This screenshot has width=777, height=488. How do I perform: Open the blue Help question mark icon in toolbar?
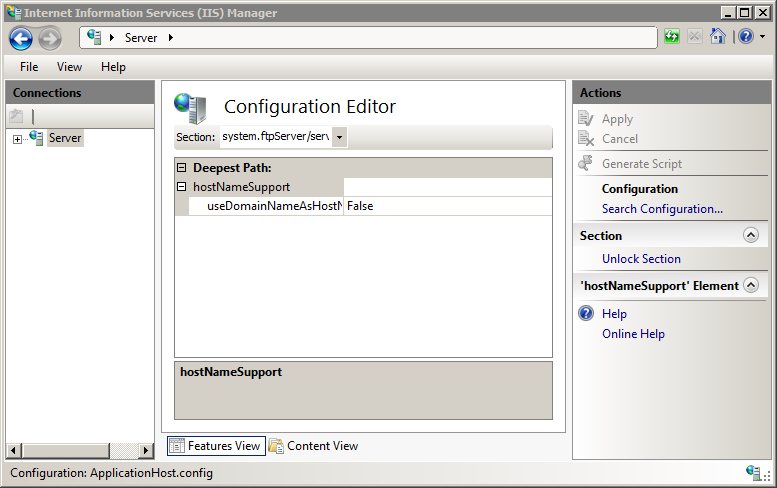[x=745, y=37]
